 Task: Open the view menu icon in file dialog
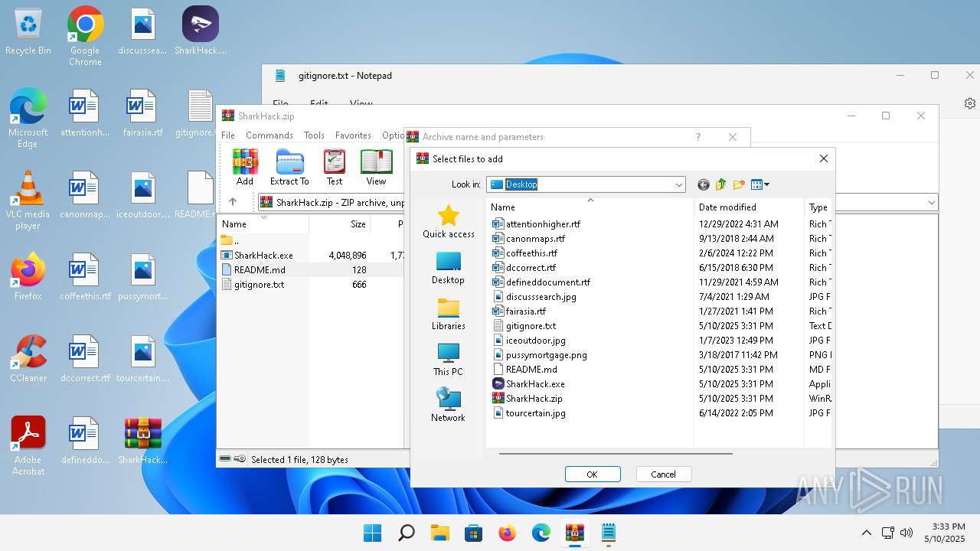pyautogui.click(x=759, y=184)
